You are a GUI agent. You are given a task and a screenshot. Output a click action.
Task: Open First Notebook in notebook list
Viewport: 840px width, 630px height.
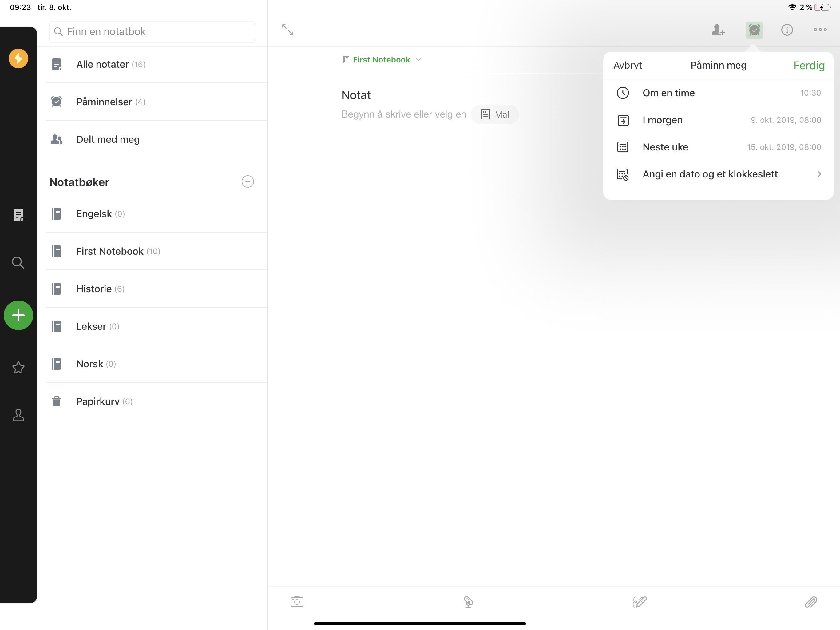pyautogui.click(x=157, y=251)
